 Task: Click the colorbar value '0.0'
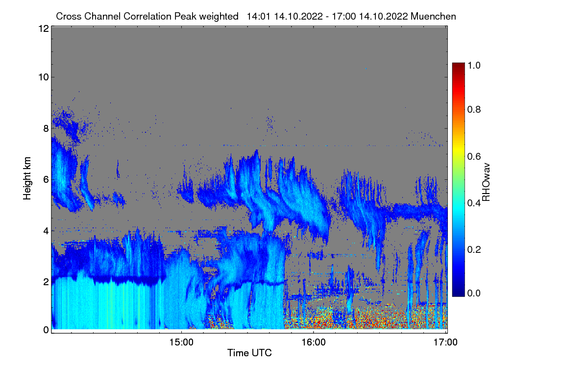tap(474, 293)
